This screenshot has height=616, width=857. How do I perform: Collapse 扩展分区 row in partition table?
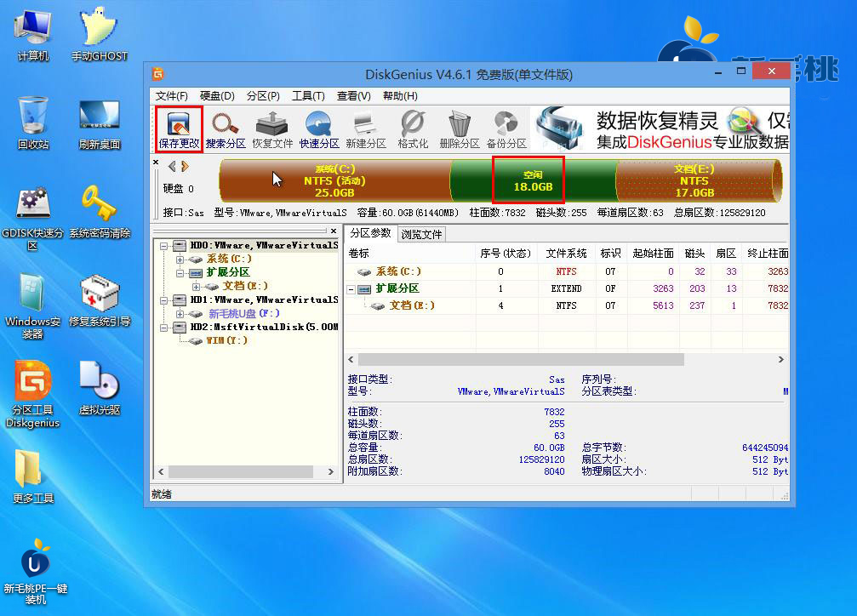(x=351, y=289)
